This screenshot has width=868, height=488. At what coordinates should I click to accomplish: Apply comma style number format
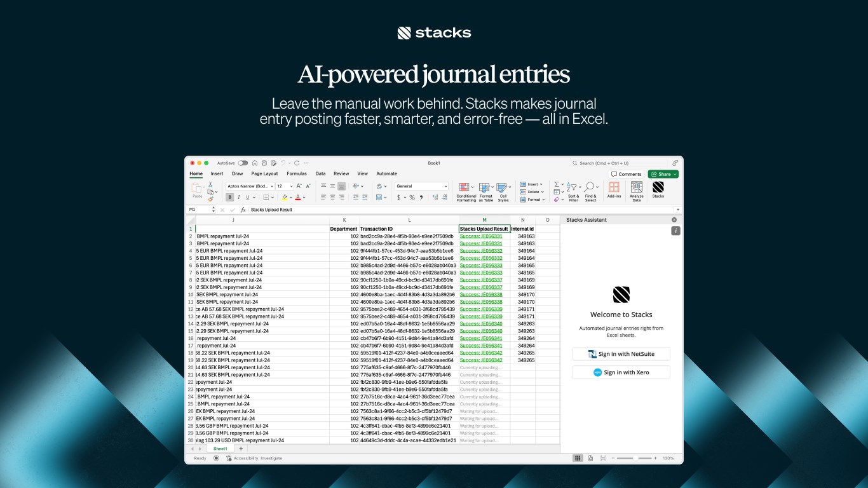pos(421,198)
